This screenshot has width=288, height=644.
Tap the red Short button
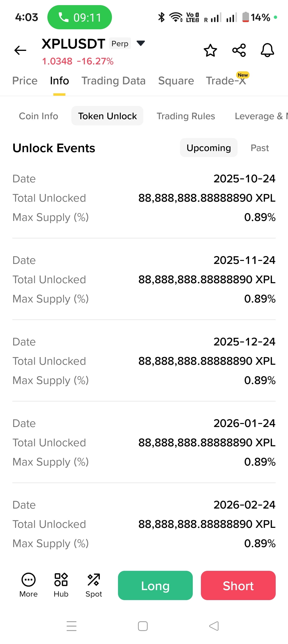(x=238, y=585)
